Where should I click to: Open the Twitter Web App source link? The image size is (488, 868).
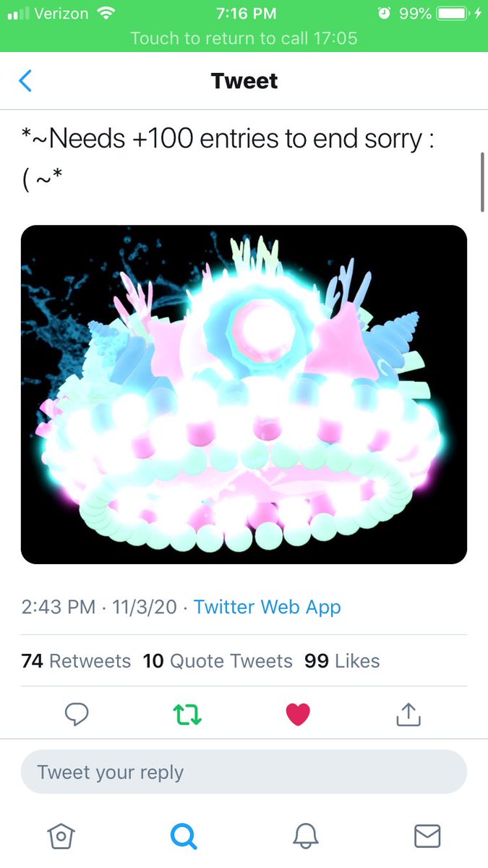pyautogui.click(x=267, y=607)
